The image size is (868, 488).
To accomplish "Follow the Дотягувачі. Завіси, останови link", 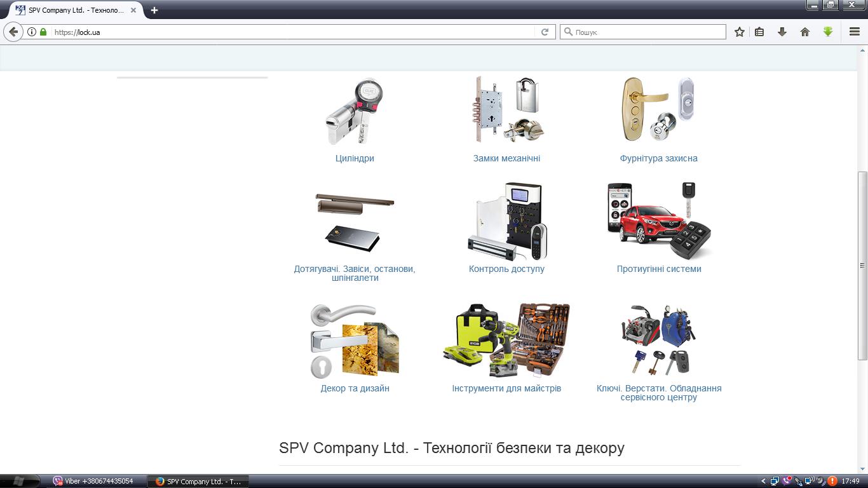I will (355, 273).
